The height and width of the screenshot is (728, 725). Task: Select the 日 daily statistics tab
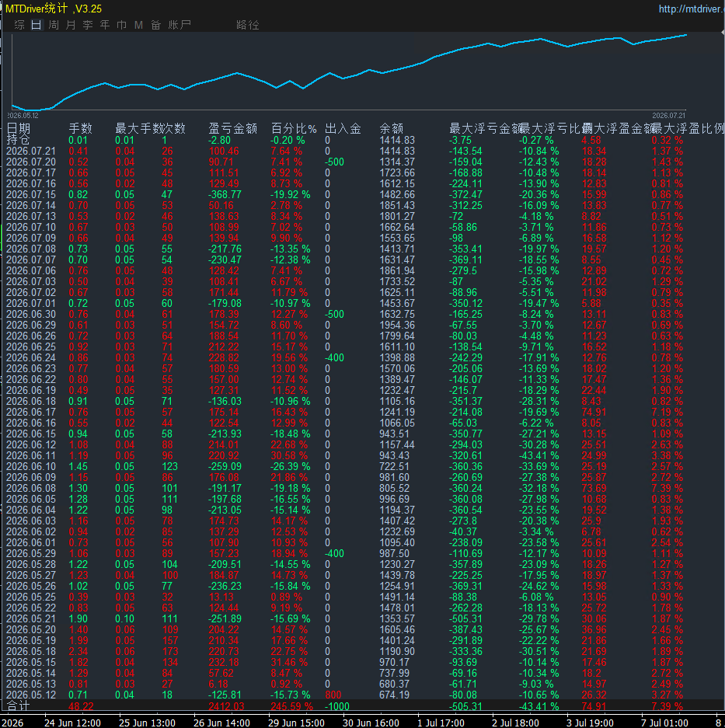point(37,25)
